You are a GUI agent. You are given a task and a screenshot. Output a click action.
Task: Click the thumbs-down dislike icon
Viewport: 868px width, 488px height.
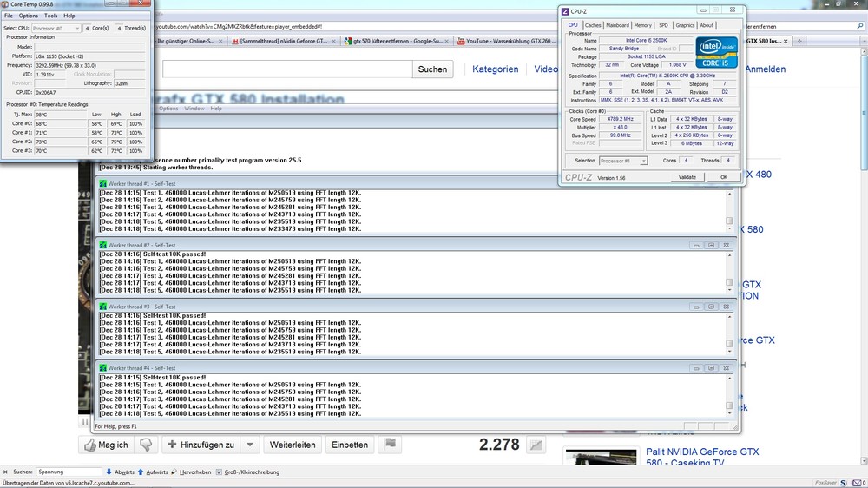[146, 445]
